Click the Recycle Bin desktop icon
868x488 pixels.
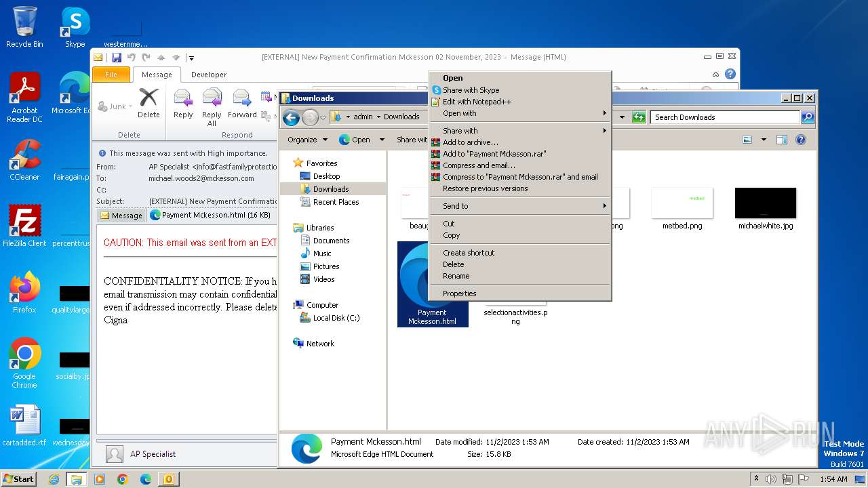click(x=24, y=27)
